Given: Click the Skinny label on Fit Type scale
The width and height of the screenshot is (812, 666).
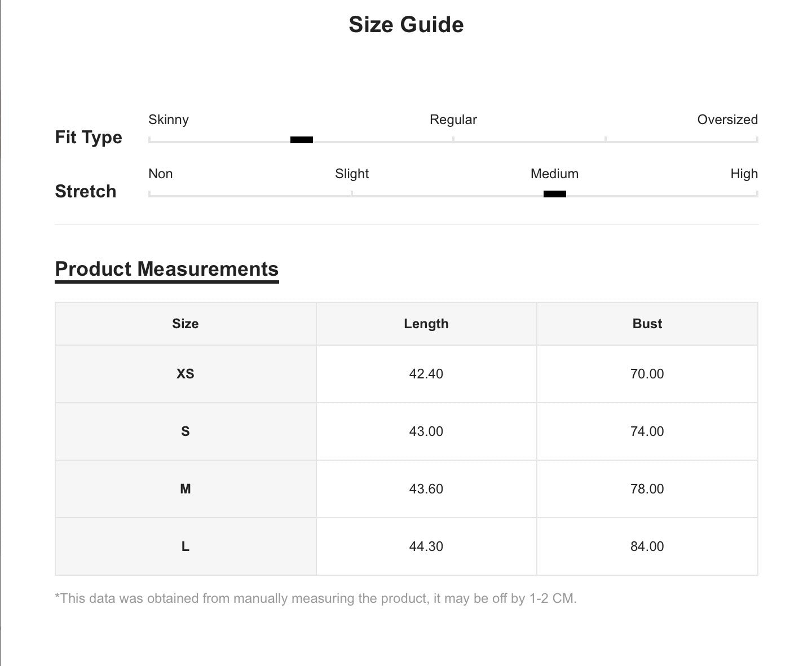Looking at the screenshot, I should coord(169,120).
